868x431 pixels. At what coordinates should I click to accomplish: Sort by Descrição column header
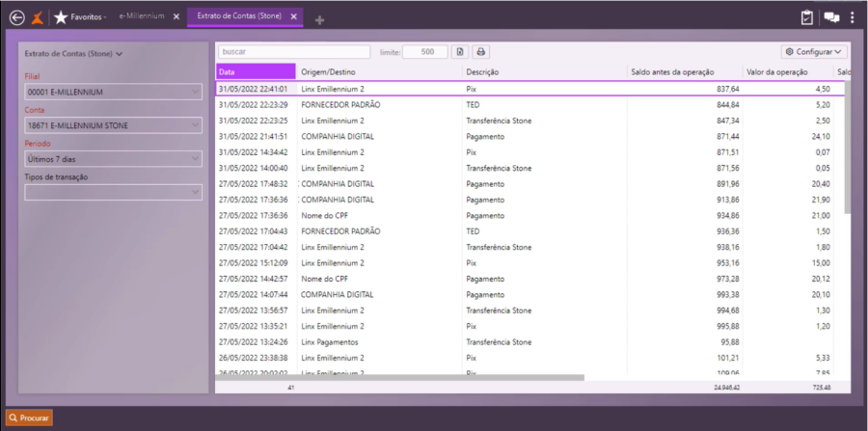pos(545,72)
